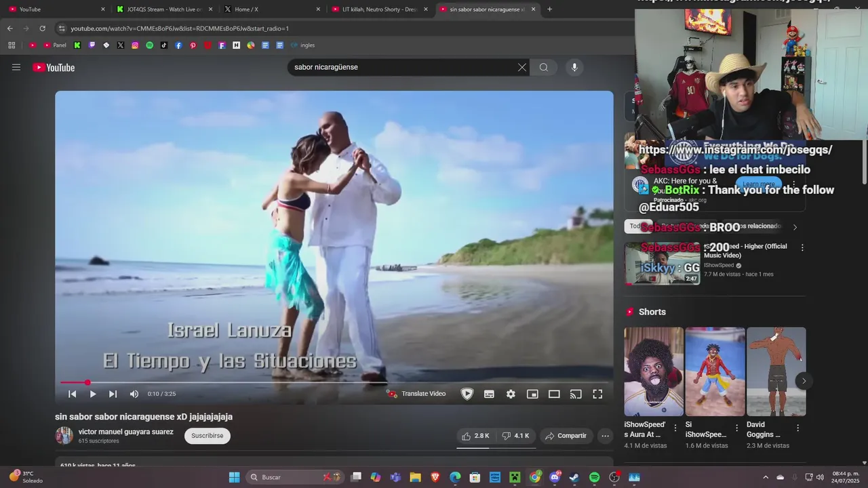This screenshot has height=488, width=868.
Task: Mute the video volume
Action: coord(134,394)
